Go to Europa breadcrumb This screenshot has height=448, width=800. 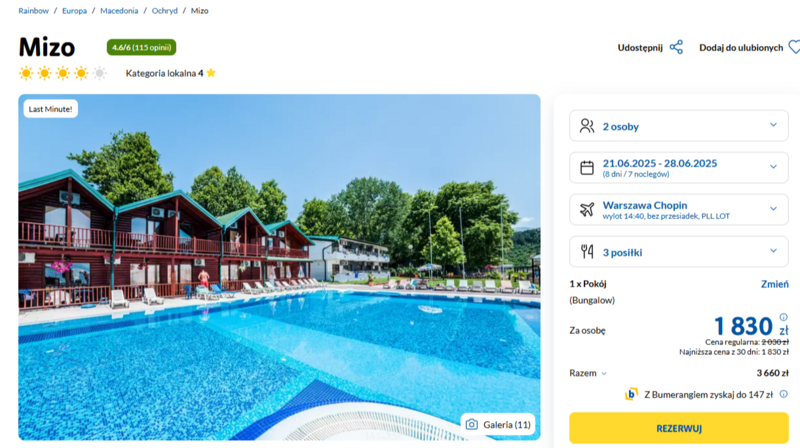click(x=74, y=11)
